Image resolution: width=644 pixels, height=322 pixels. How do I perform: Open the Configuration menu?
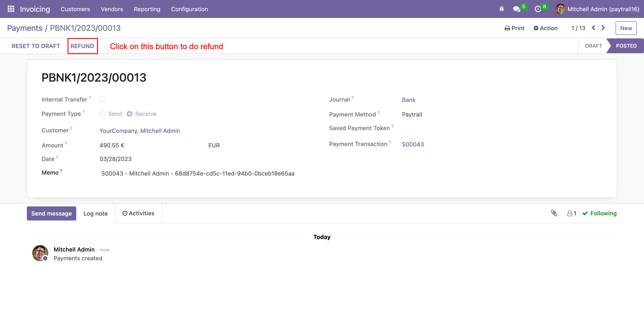(189, 9)
